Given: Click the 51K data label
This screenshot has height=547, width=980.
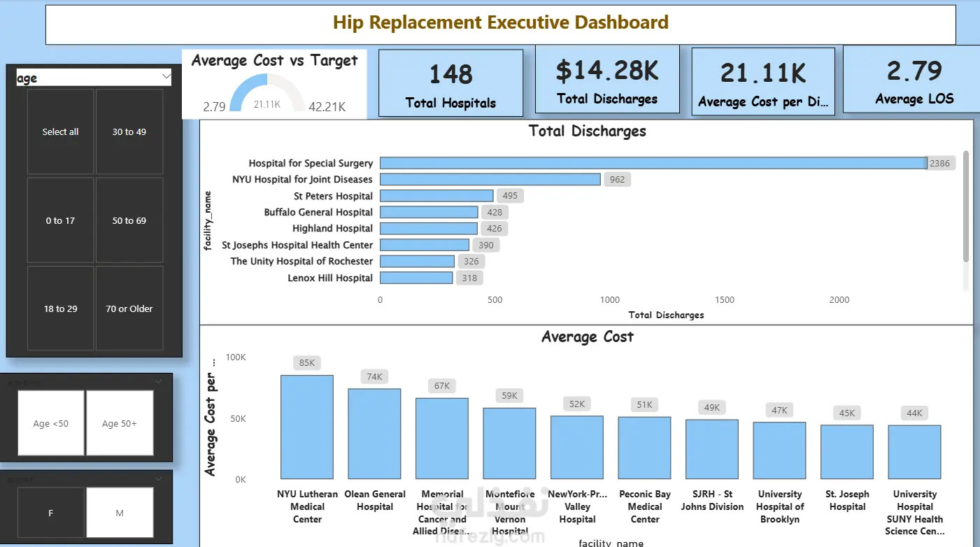Looking at the screenshot, I should (x=644, y=404).
